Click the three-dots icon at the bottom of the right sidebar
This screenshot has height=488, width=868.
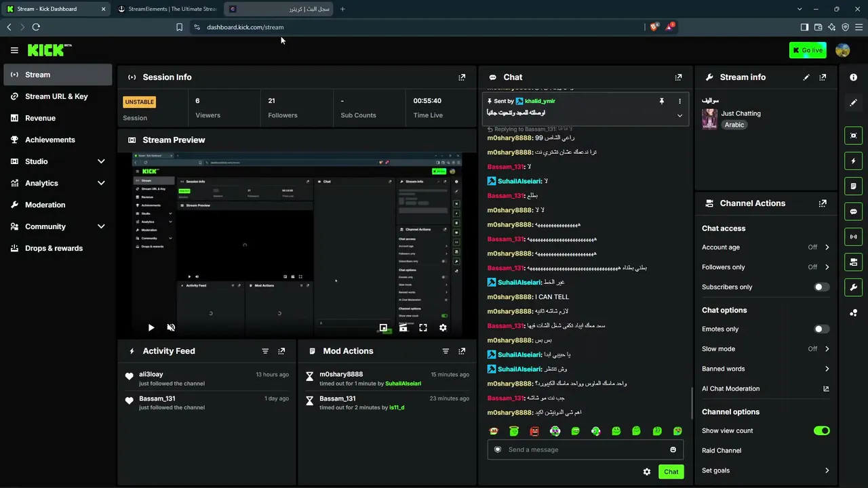(x=853, y=312)
